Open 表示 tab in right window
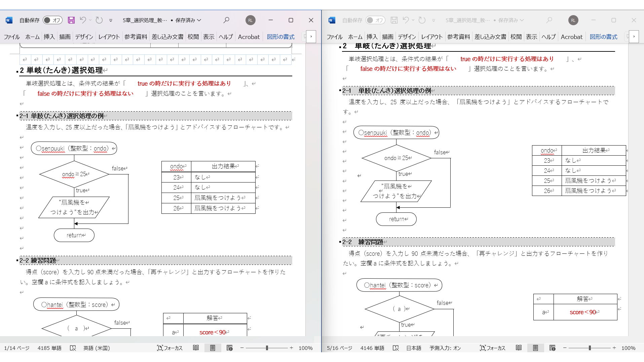This screenshot has height=362, width=644. (531, 37)
